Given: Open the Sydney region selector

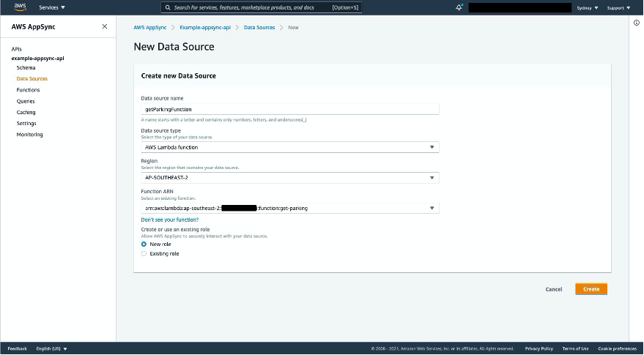Looking at the screenshot, I should tap(588, 8).
